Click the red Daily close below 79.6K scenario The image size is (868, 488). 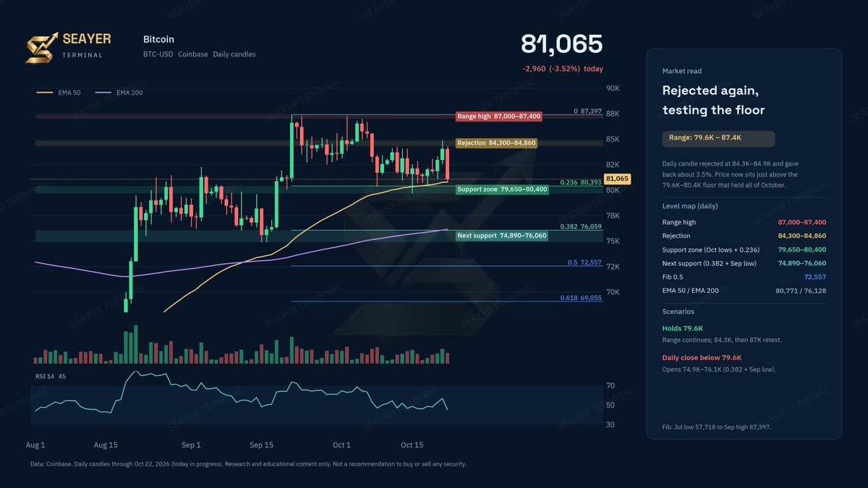pos(702,357)
